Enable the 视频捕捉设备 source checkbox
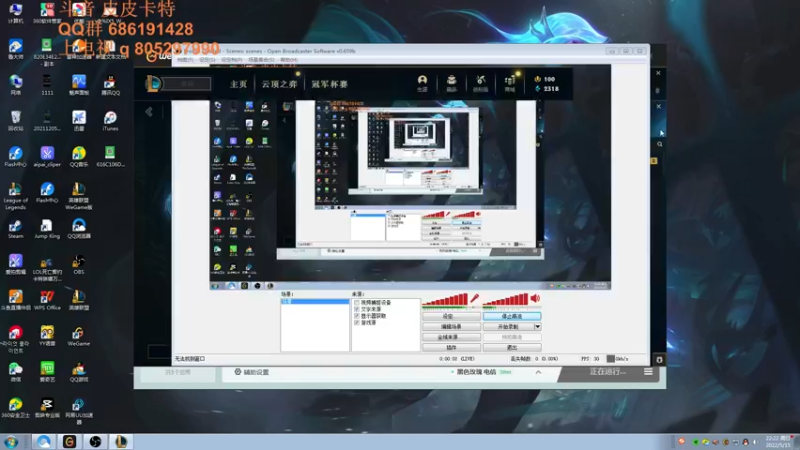The width and height of the screenshot is (800, 450). [357, 303]
